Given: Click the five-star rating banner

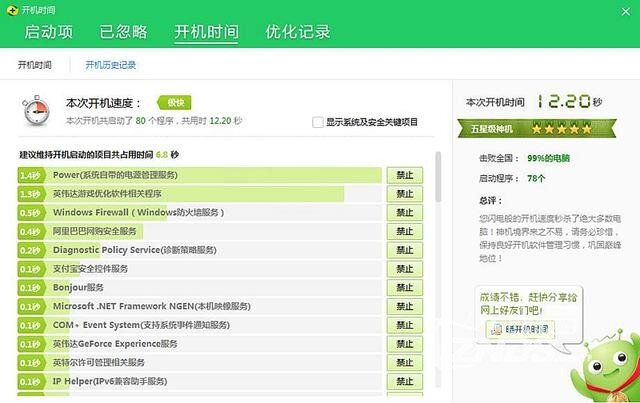Looking at the screenshot, I should tap(537, 129).
